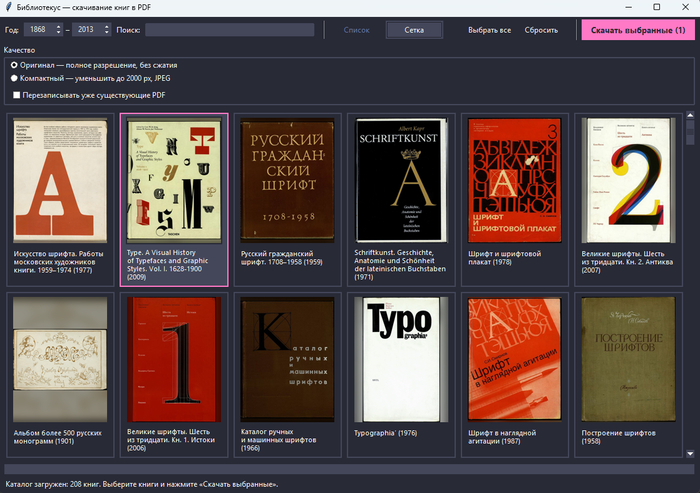This screenshot has width=700, height=493.
Task: Select Построение шрифтов 1958 cover
Action: (x=628, y=359)
